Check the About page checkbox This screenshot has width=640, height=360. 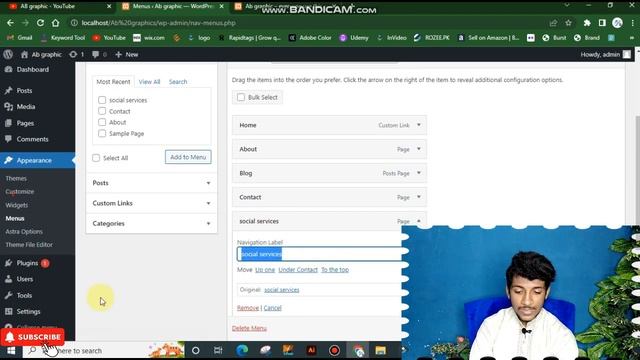[102, 122]
